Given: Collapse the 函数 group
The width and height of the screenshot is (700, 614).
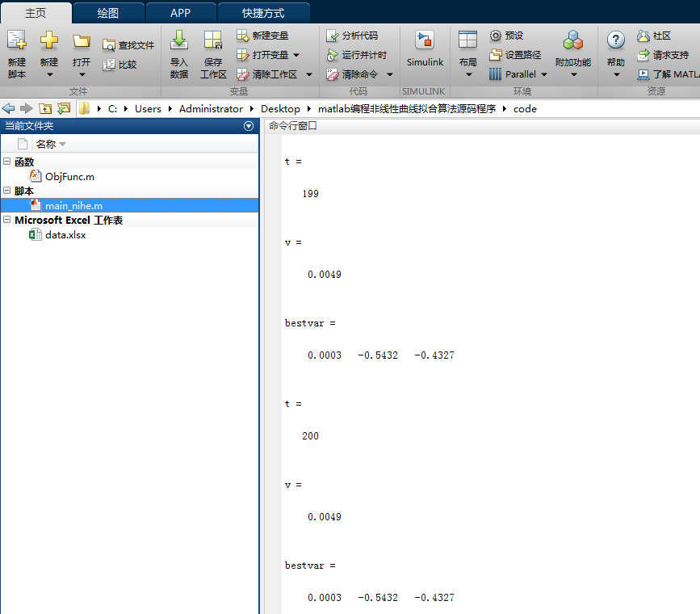Looking at the screenshot, I should pyautogui.click(x=6, y=162).
